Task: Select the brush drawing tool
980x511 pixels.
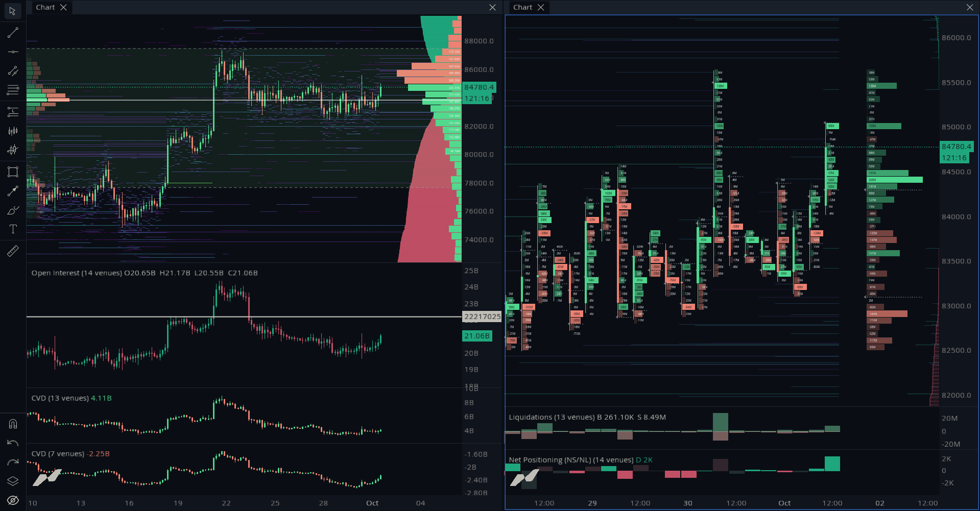Action: [13, 210]
